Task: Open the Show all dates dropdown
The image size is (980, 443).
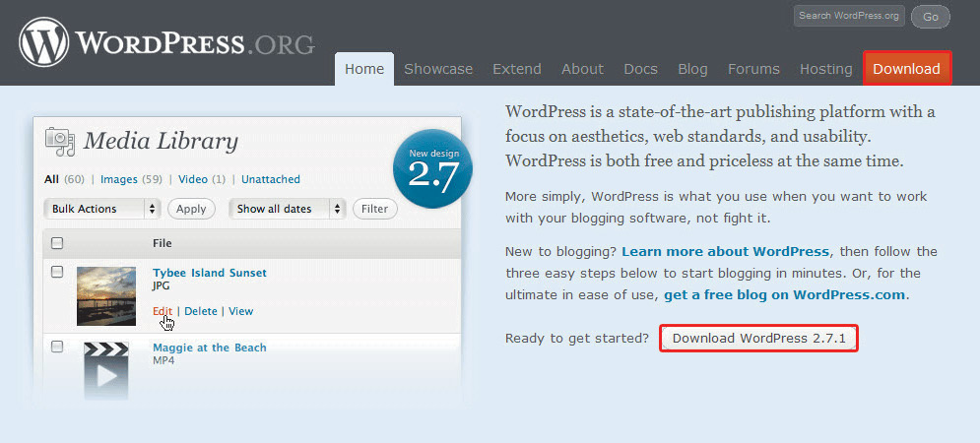Action: [288, 209]
